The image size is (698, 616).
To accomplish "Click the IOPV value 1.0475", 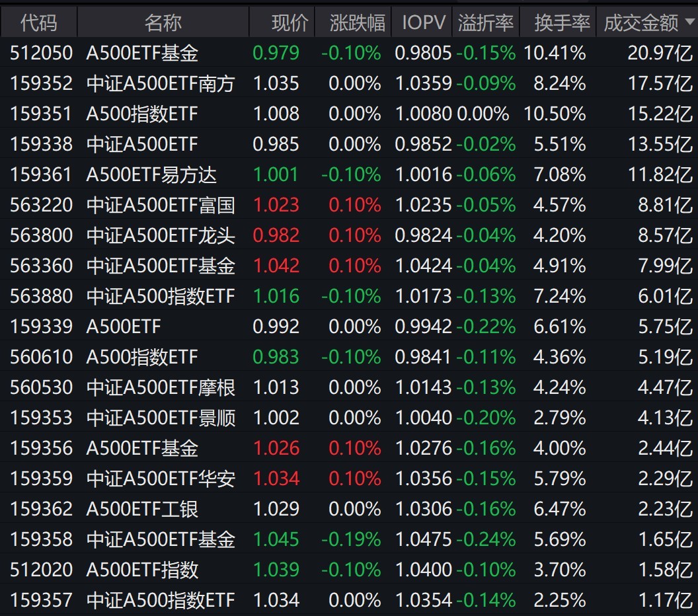I will [423, 539].
